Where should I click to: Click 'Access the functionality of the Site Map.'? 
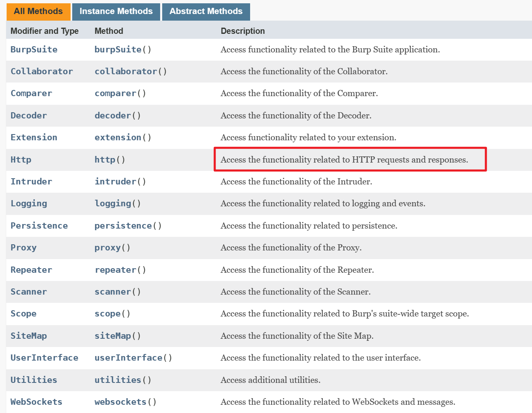point(297,336)
